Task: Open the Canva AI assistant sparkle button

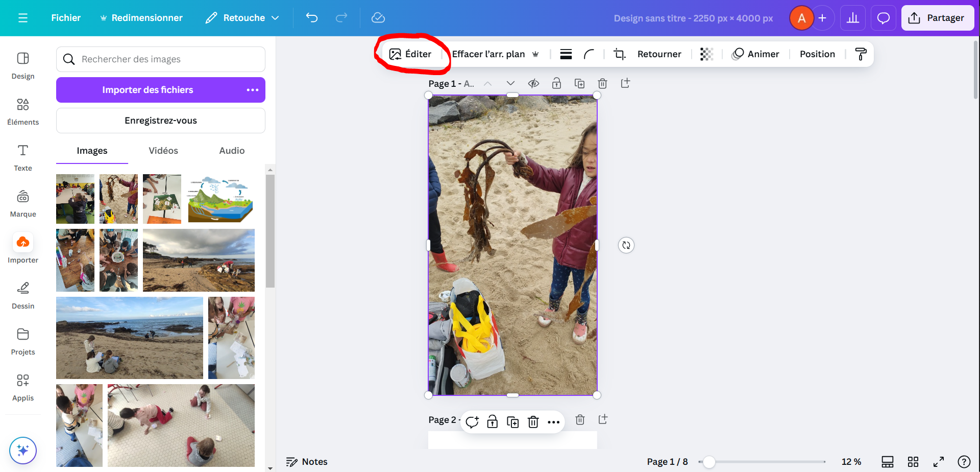Action: (x=23, y=450)
